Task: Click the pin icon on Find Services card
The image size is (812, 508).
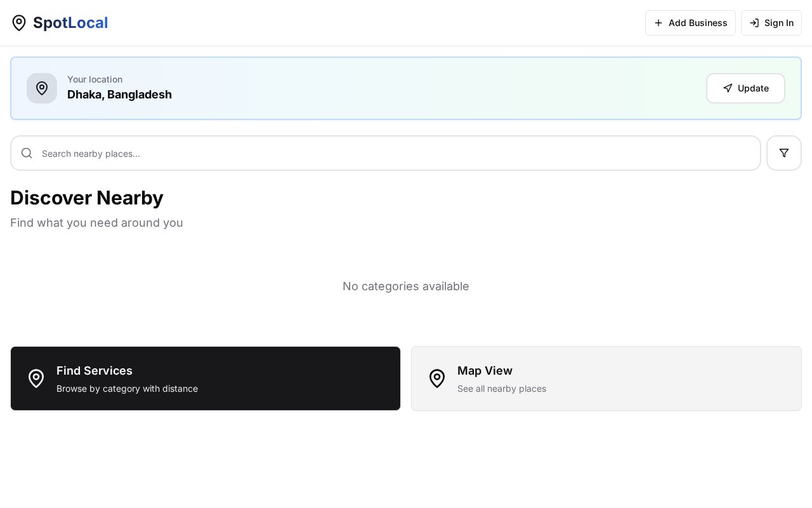Action: click(x=36, y=378)
